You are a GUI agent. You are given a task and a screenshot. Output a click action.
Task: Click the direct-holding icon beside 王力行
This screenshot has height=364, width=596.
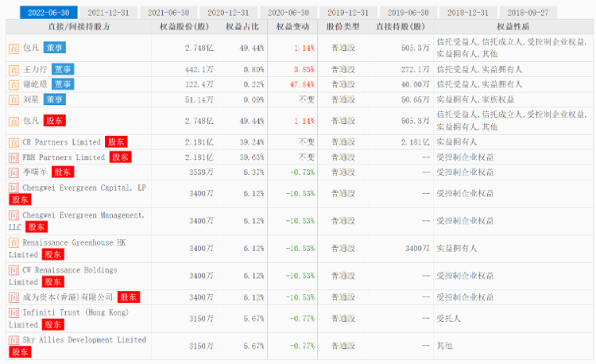point(14,70)
